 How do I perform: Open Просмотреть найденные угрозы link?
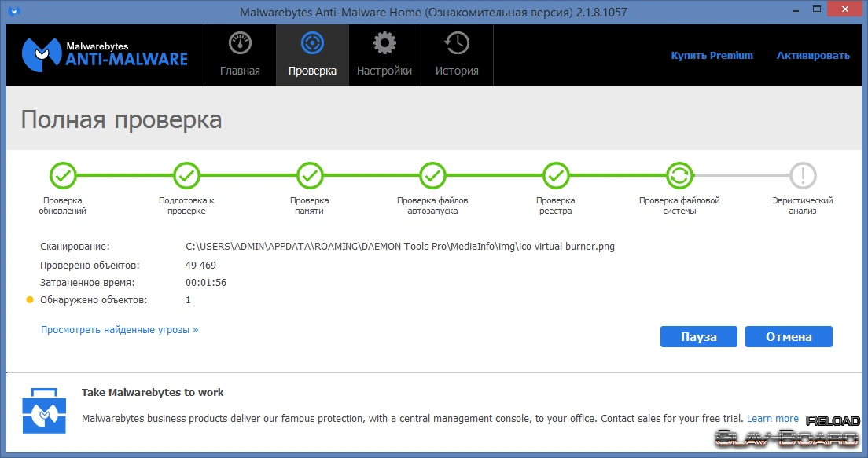click(120, 330)
